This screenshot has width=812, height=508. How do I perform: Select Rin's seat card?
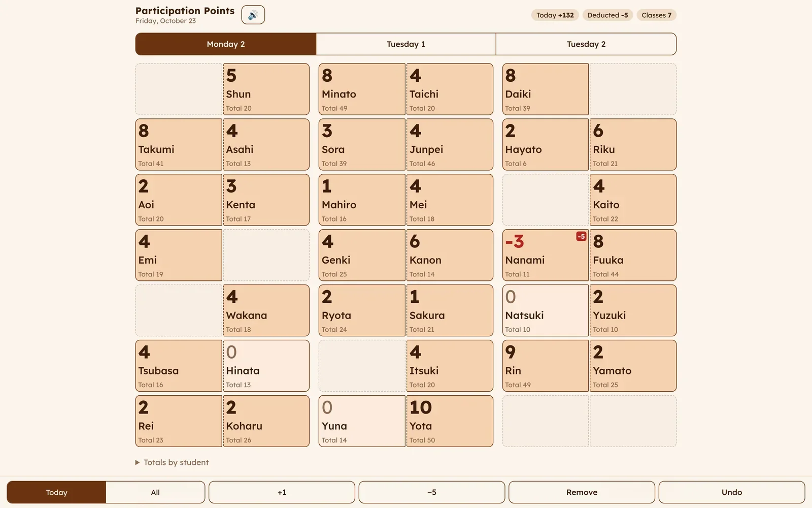pos(546,366)
